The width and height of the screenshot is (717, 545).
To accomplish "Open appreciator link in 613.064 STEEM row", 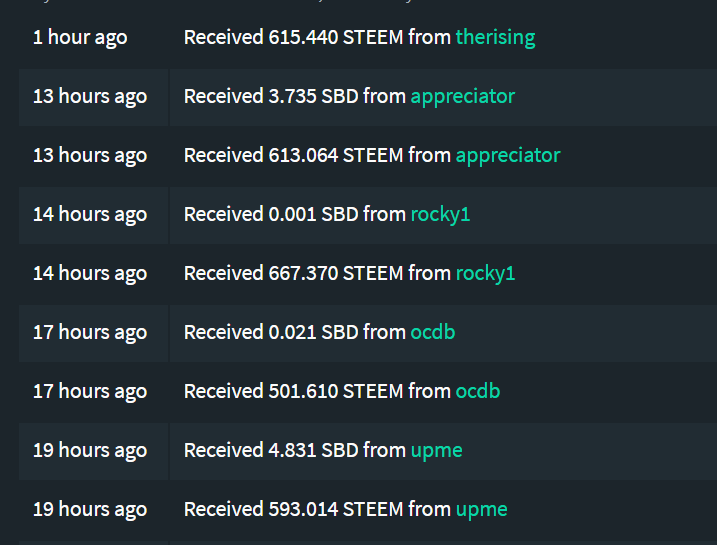I will pyautogui.click(x=508, y=155).
